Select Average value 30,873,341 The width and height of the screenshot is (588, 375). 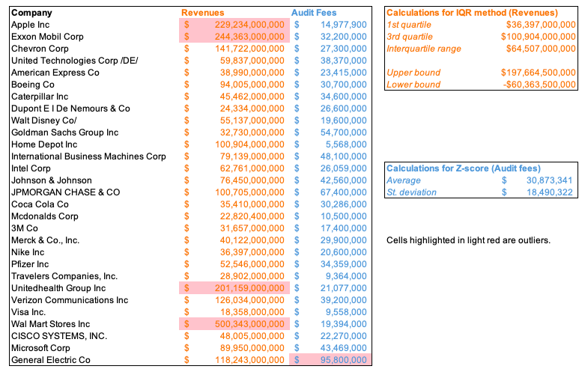[x=549, y=180]
